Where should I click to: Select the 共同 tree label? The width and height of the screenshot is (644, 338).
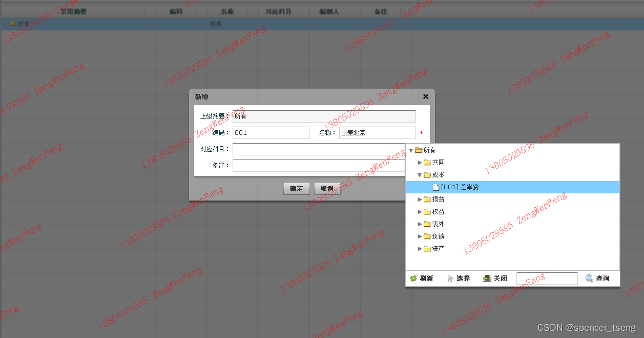click(x=438, y=163)
